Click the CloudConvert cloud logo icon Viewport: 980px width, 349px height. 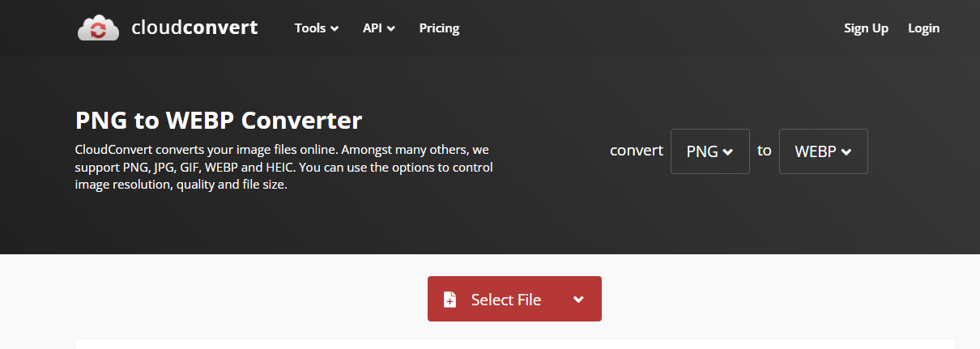(99, 28)
